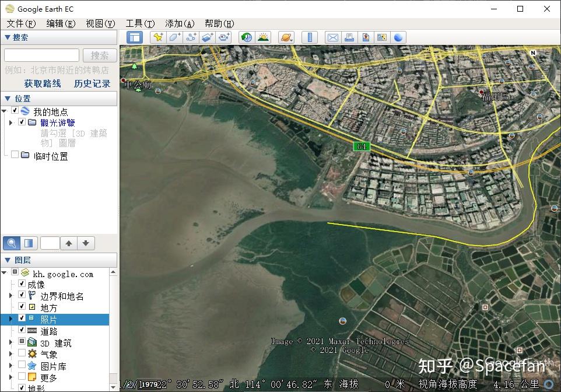Expand the 图片库 layer
The image size is (561, 392).
click(10, 366)
